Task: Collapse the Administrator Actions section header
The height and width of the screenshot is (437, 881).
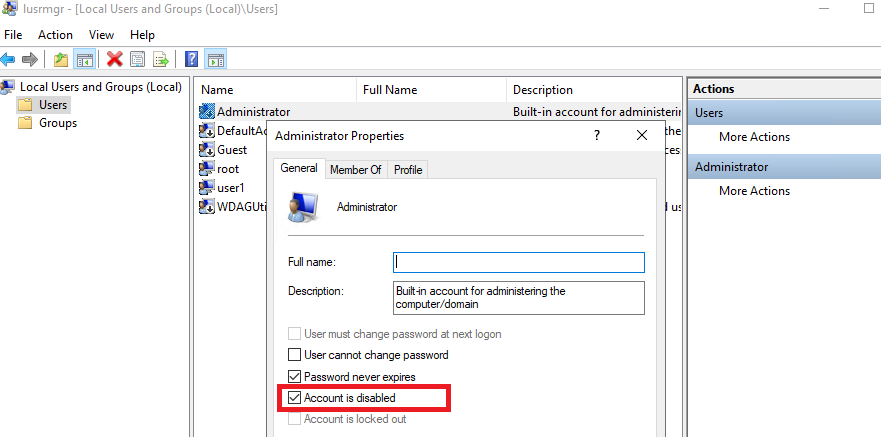Action: pos(784,167)
